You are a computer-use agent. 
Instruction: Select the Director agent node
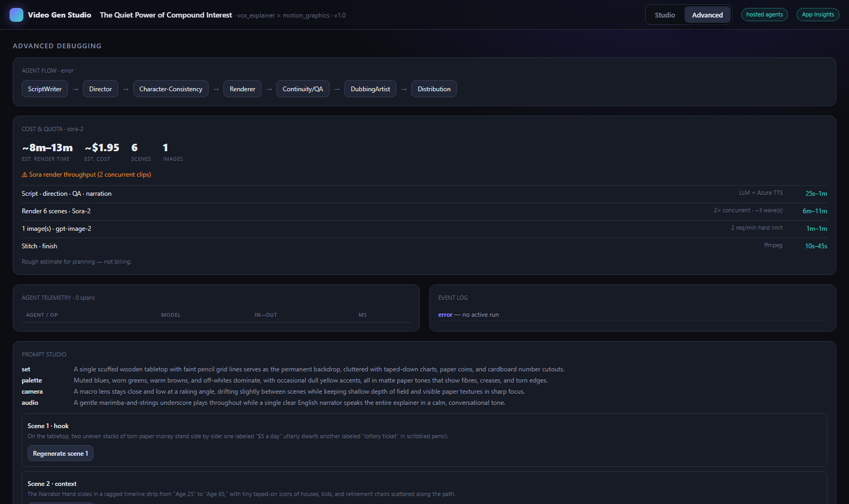pos(100,89)
